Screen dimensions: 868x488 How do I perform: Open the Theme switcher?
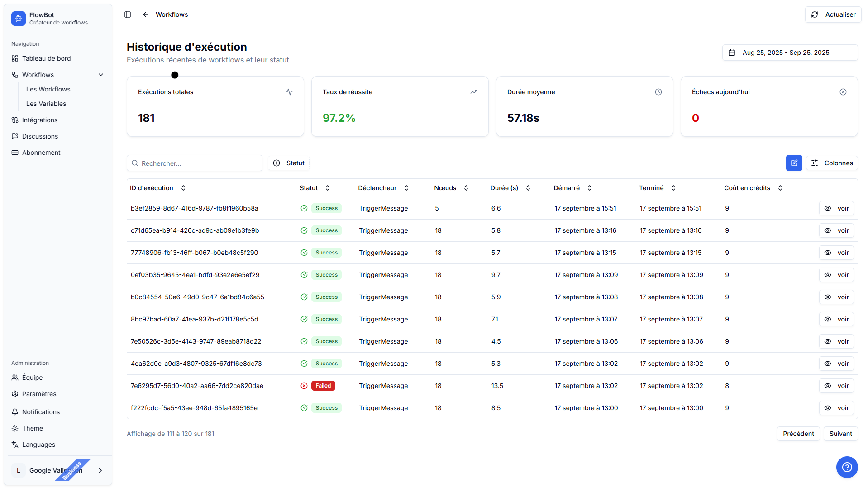click(x=33, y=428)
